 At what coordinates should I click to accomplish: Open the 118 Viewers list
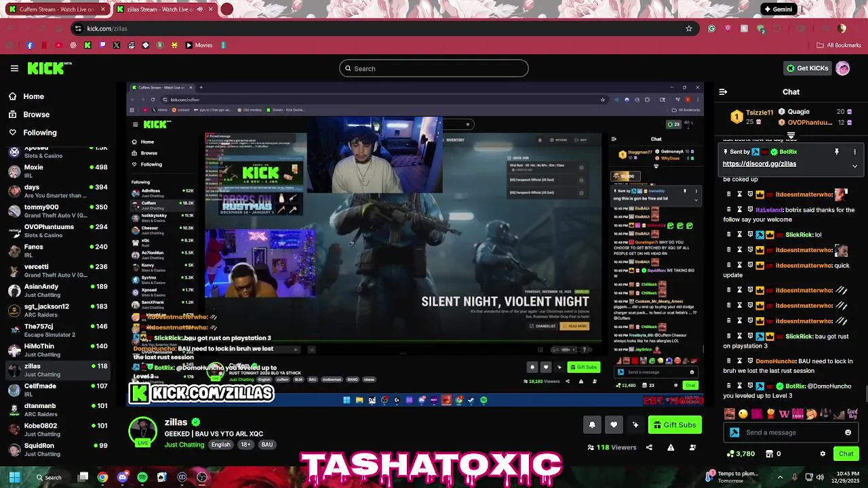click(x=612, y=447)
